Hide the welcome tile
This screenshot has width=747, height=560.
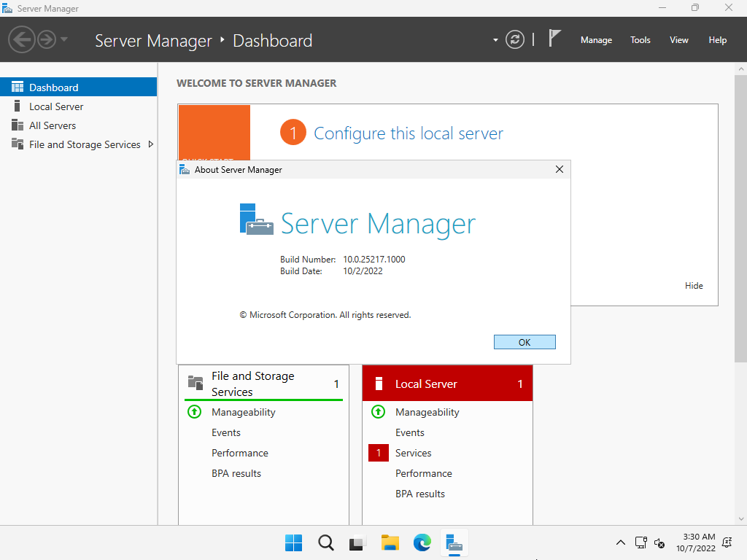694,286
